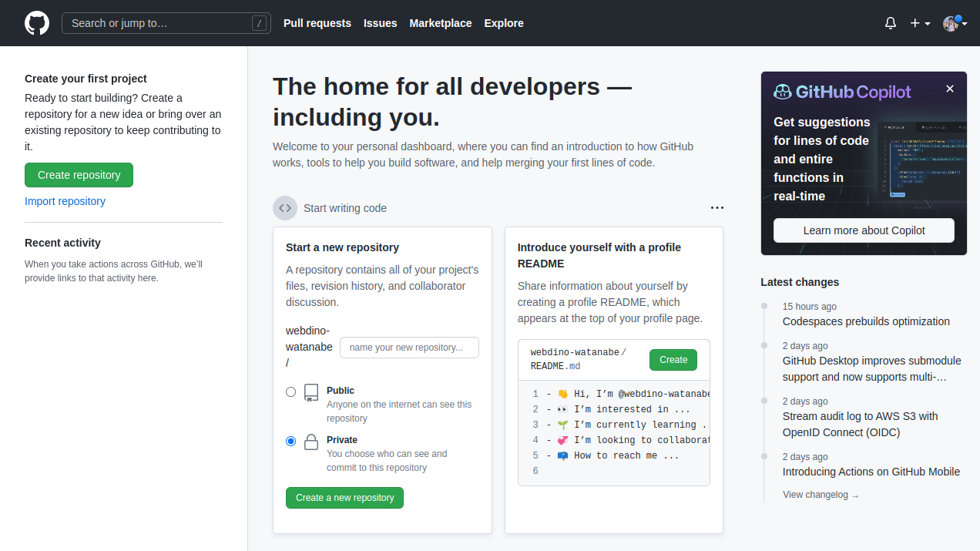980x551 pixels.
Task: Click the Public repository book icon
Action: pyautogui.click(x=311, y=393)
